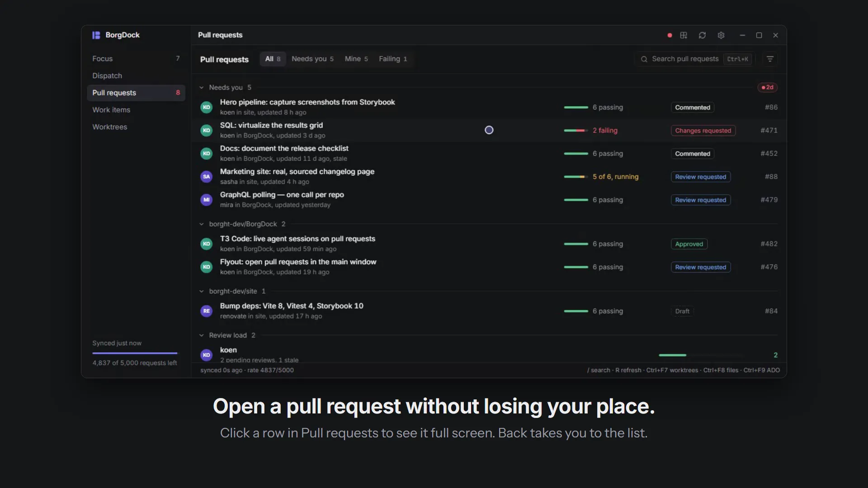The height and width of the screenshot is (488, 868).
Task: Click mira avatar on GraphQL polling row
Action: [207, 200]
